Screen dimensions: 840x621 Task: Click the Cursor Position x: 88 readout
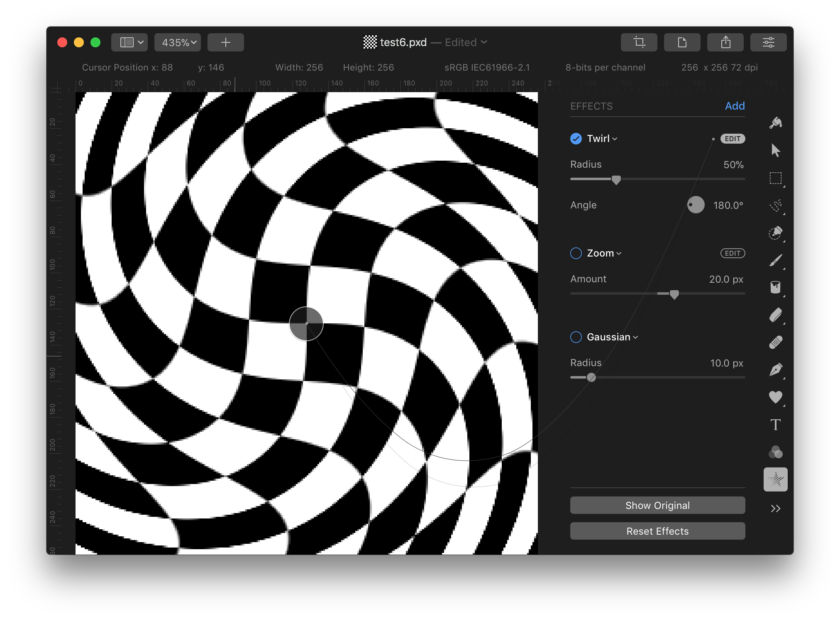(127, 67)
